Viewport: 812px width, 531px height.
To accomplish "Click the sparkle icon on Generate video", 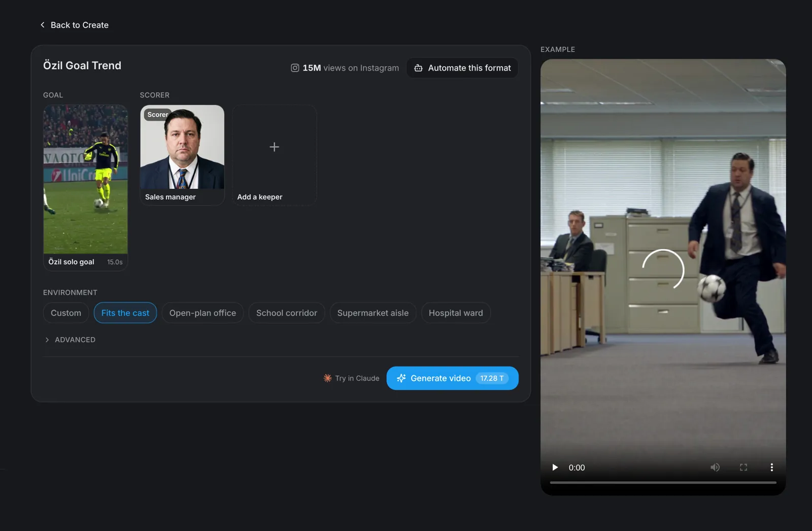I will tap(401, 378).
